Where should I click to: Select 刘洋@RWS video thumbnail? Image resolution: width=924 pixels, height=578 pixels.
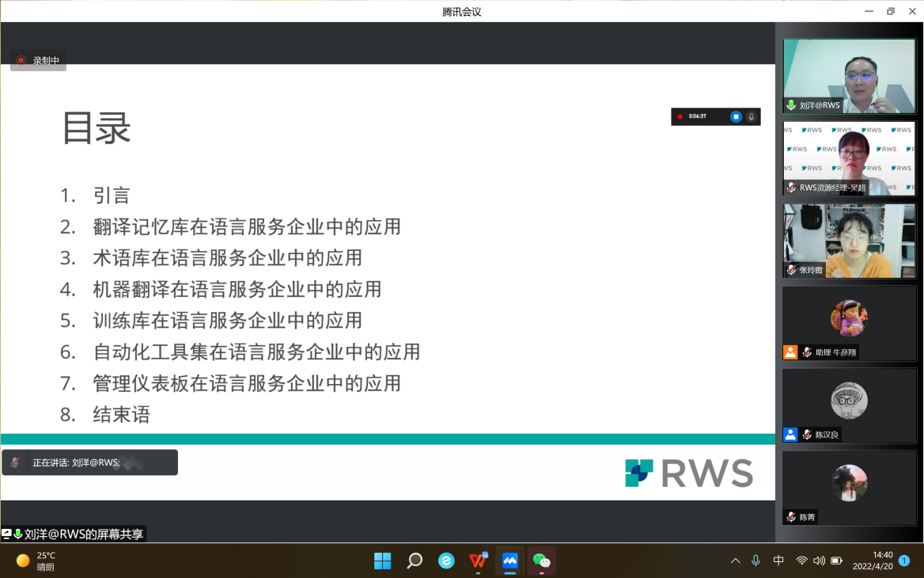849,76
